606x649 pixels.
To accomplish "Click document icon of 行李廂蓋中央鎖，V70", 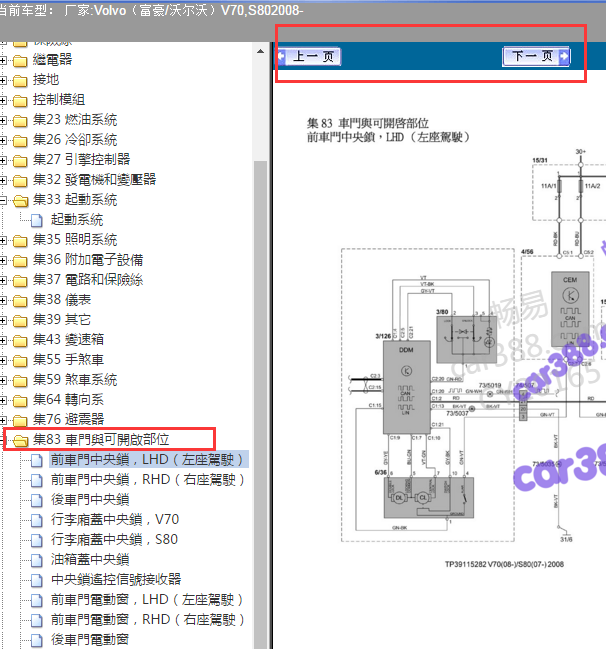I will pyautogui.click(x=37, y=520).
